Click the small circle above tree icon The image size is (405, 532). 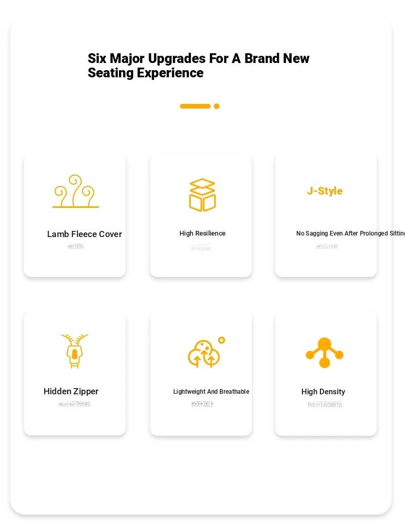pyautogui.click(x=221, y=341)
